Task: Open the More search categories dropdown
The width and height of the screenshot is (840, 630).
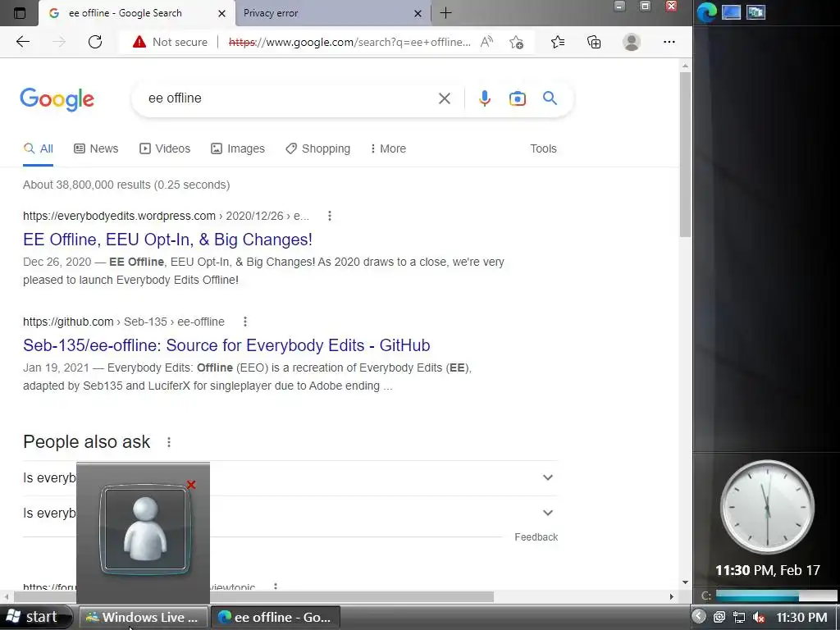Action: [388, 148]
